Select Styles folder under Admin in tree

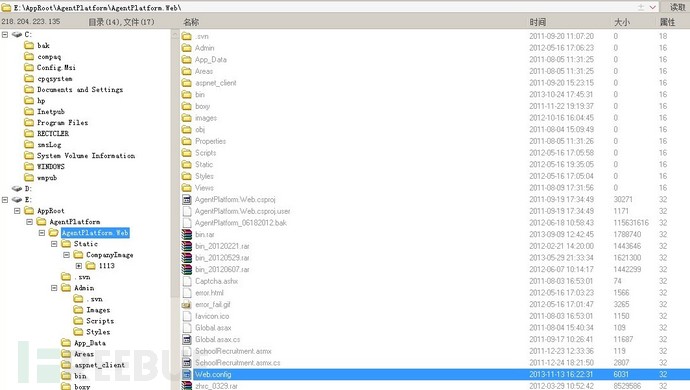tap(98, 332)
